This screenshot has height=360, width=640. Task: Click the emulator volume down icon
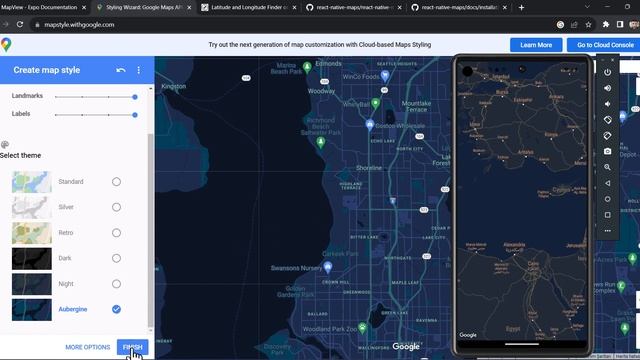click(x=607, y=104)
